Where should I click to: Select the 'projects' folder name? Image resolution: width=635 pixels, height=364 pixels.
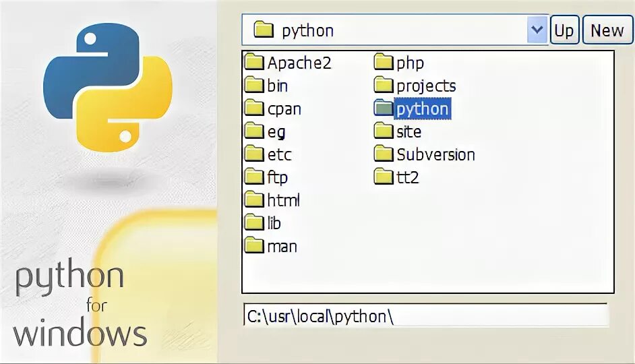pyautogui.click(x=426, y=87)
